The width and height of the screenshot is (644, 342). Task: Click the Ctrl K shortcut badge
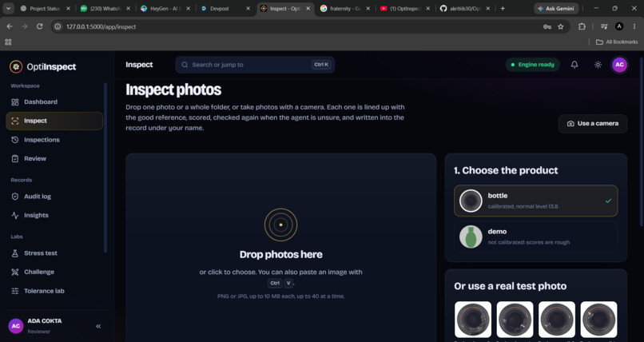[x=321, y=65]
